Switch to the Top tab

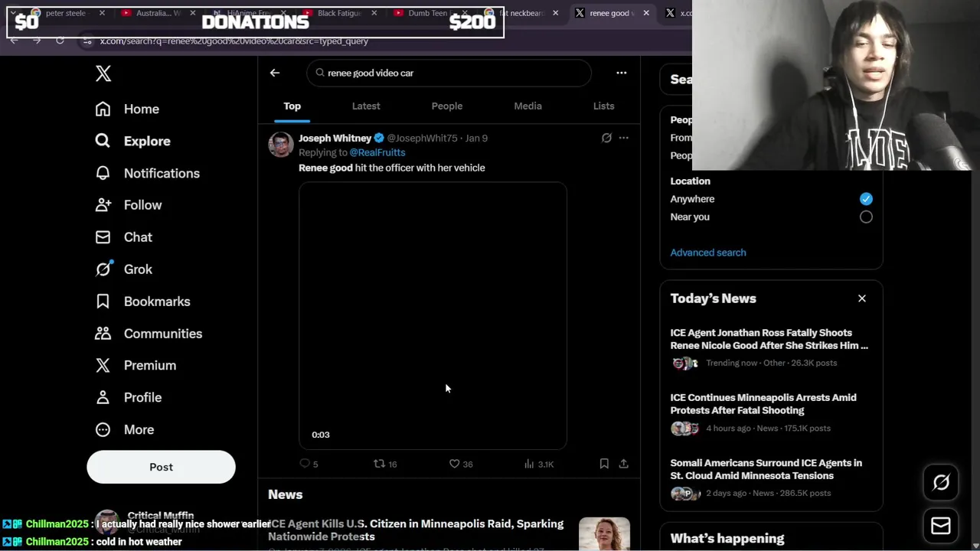292,106
